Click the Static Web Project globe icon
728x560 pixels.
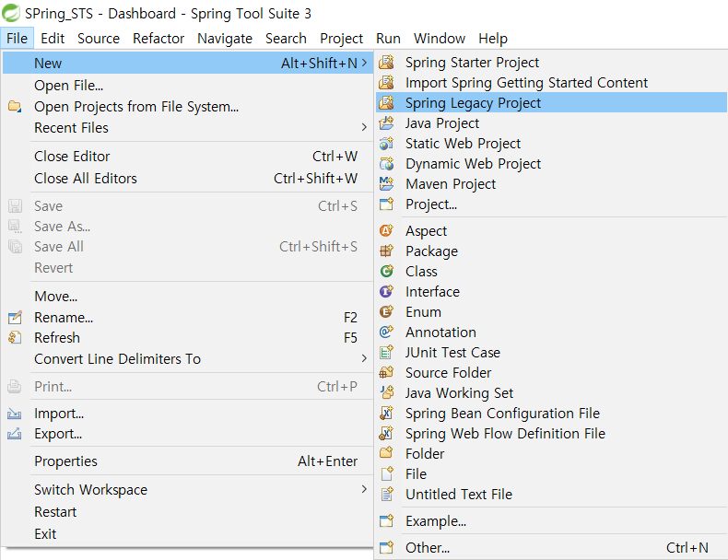tap(386, 144)
